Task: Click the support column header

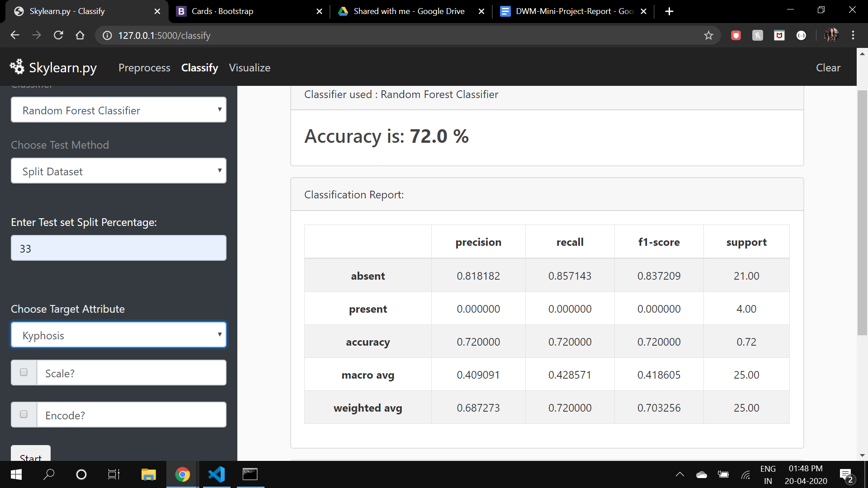Action: (746, 242)
